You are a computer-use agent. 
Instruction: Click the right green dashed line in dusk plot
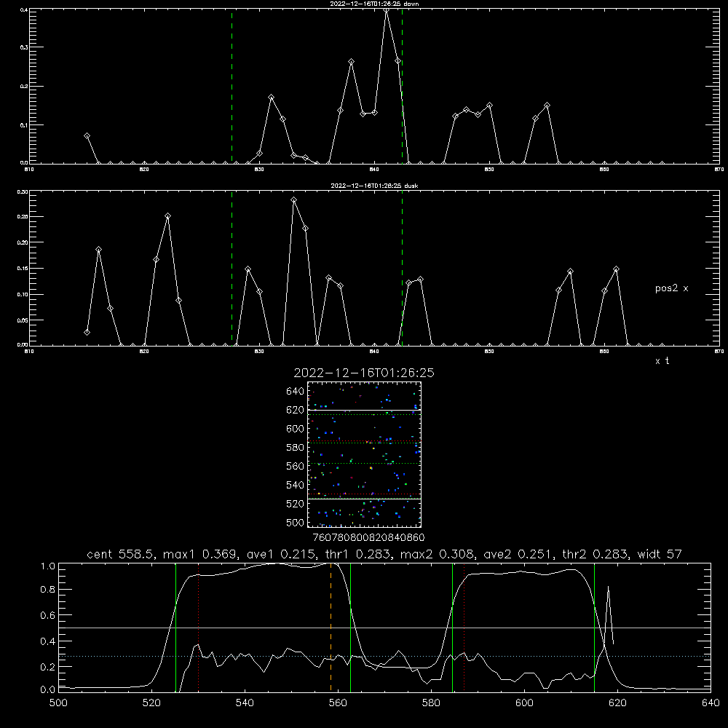402,269
